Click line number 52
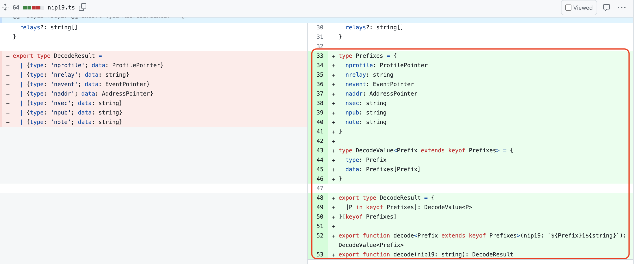 pos(320,236)
